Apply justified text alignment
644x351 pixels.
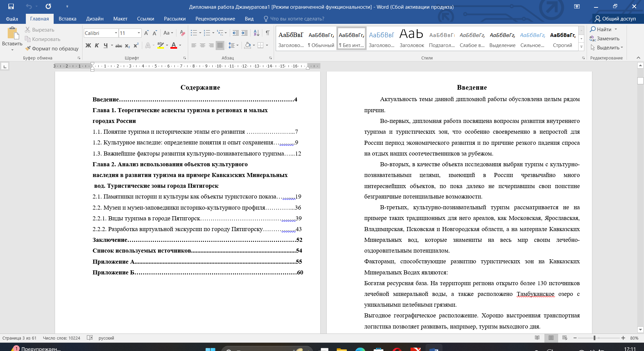(x=220, y=45)
